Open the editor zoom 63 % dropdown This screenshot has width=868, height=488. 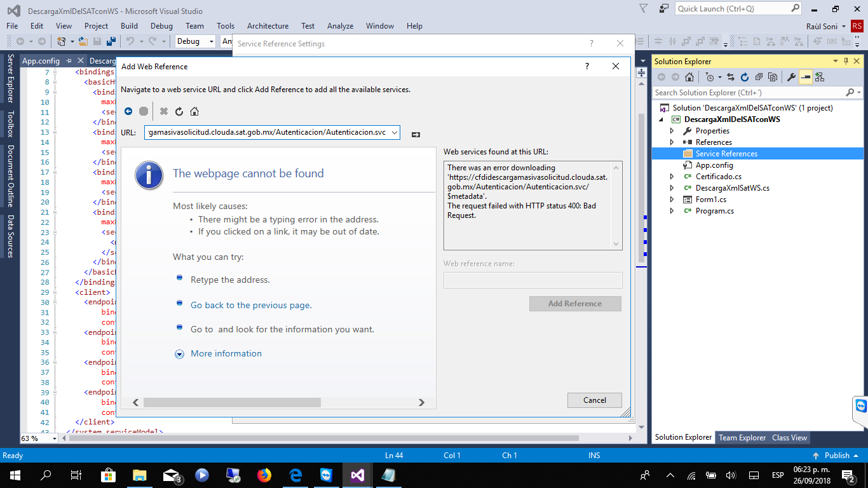tap(53, 438)
